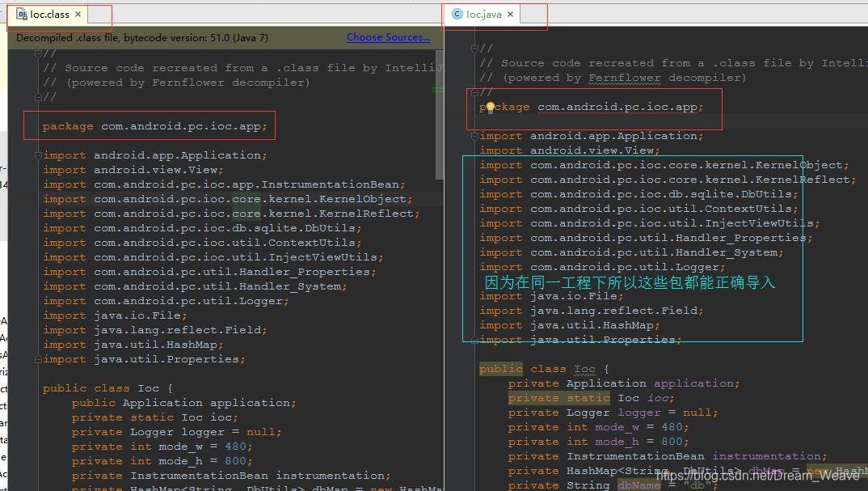868x491 pixels.
Task: Click import android.view.View in Ioc.class
Action: click(133, 170)
